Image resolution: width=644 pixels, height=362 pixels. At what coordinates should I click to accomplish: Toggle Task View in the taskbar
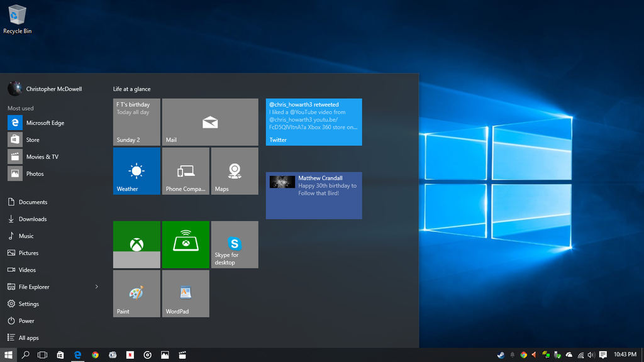(42, 355)
